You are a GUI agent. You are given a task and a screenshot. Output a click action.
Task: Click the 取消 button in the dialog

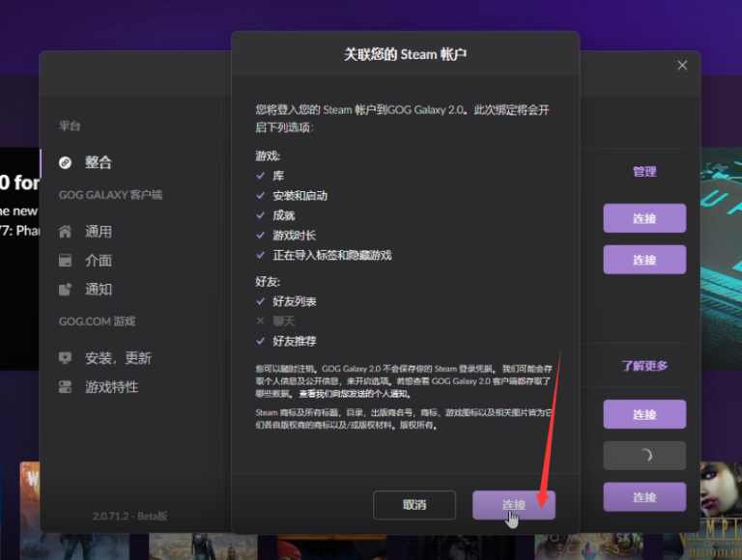click(x=414, y=505)
